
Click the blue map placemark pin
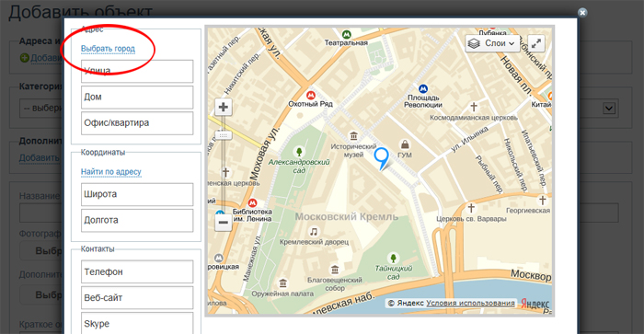point(381,158)
